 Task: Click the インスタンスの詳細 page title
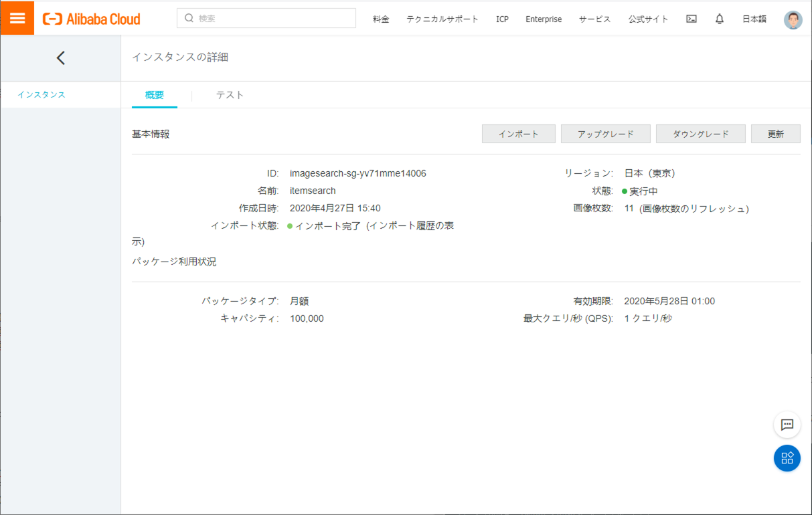[180, 58]
